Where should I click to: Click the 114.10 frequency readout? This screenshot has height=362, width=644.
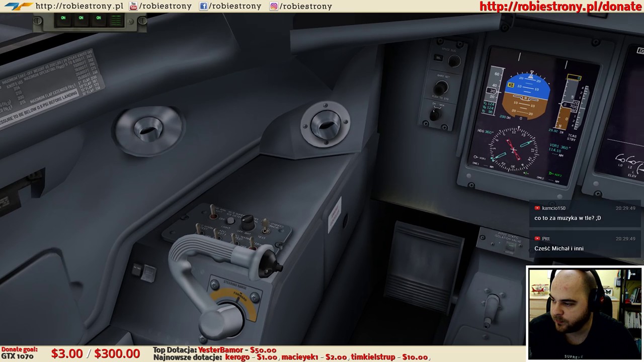(554, 151)
